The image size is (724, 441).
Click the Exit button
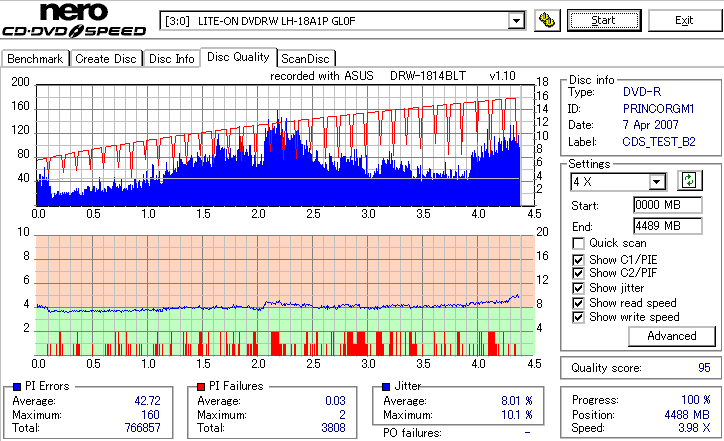pos(684,21)
